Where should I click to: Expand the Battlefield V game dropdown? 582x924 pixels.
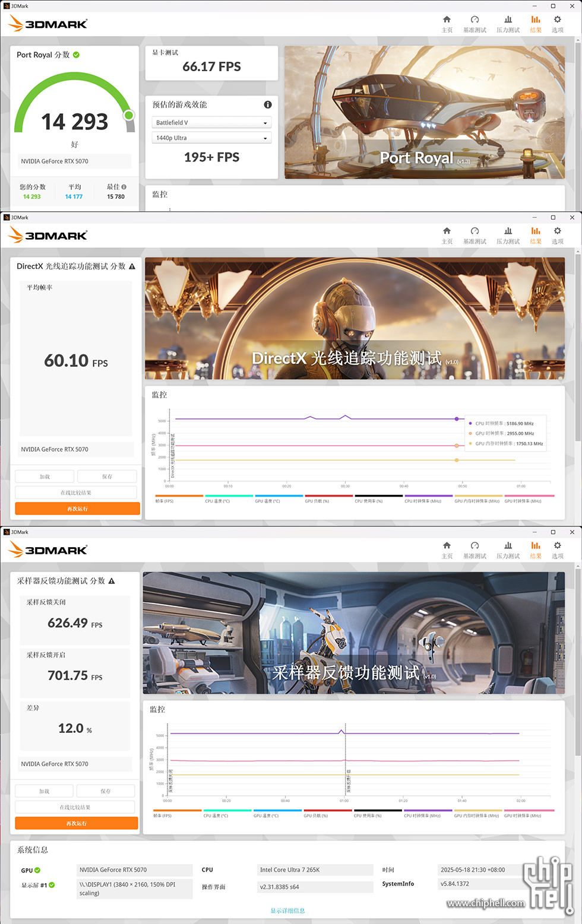(212, 123)
